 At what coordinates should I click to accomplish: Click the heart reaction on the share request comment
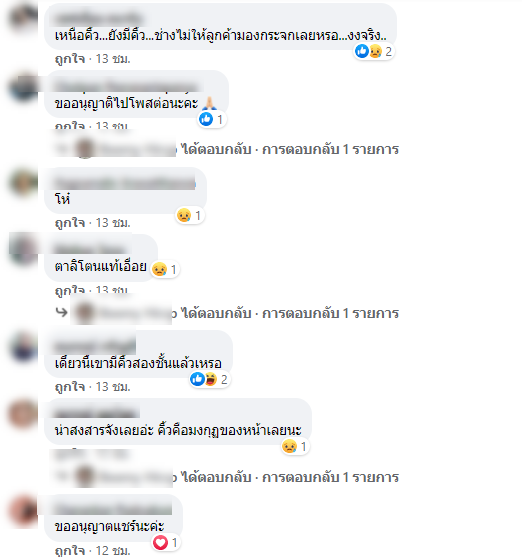pyautogui.click(x=166, y=542)
